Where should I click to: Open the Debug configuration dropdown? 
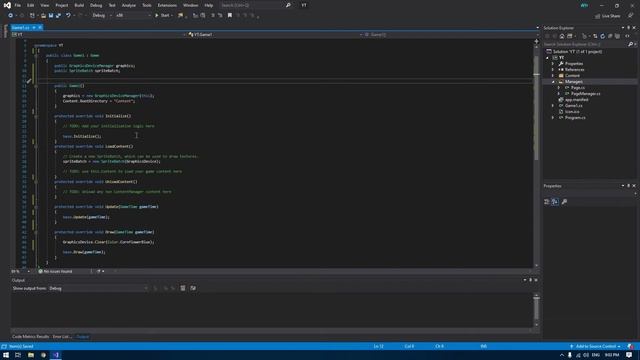click(102, 16)
